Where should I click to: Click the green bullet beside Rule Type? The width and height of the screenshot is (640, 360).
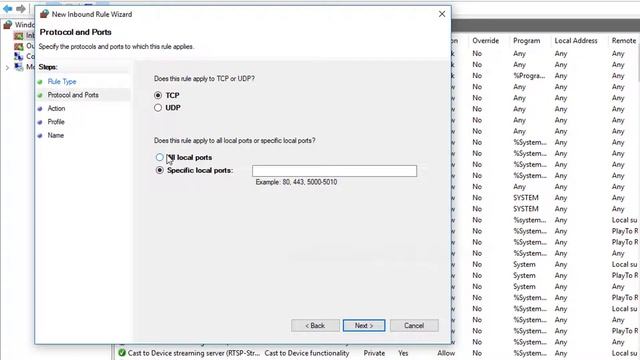coord(40,82)
